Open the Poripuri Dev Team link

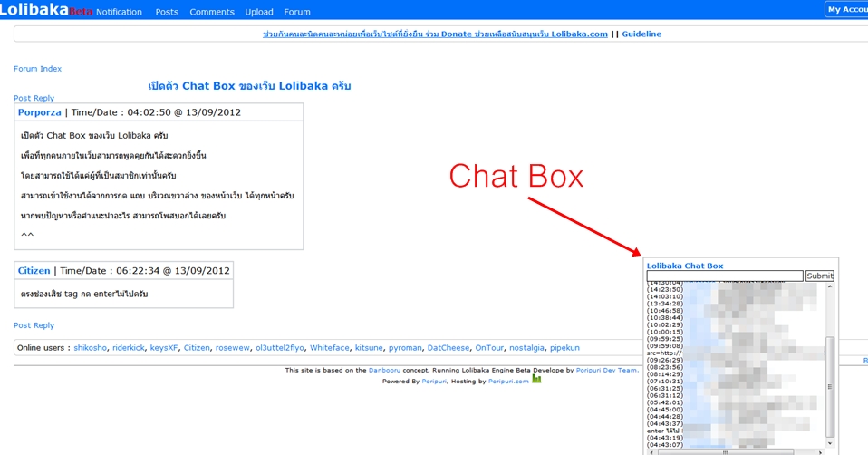pos(607,370)
